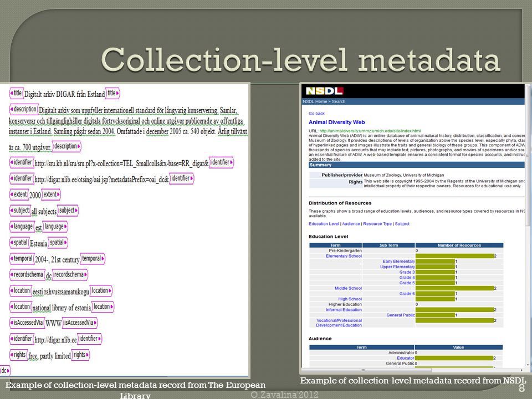Select the Informal Education term link
The width and height of the screenshot is (532, 399).
(x=344, y=310)
